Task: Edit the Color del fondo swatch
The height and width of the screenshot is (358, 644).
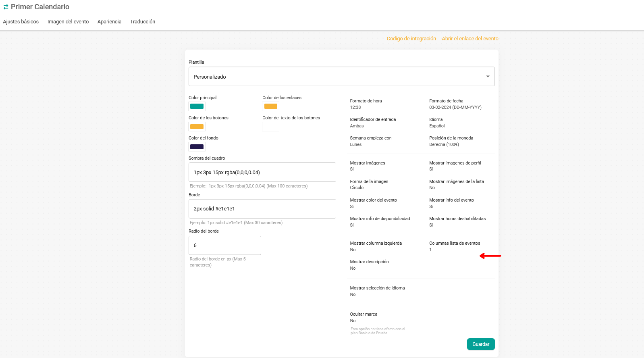Action: tap(197, 147)
